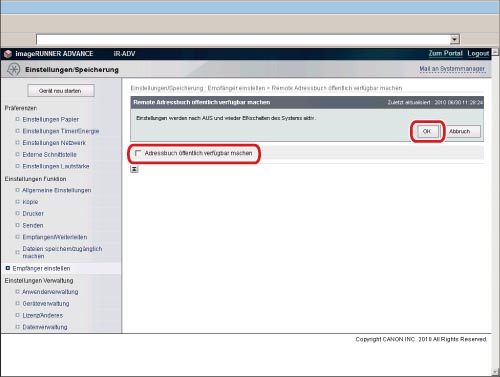Viewport: 500px width, 377px height.
Task: Tick the Adressbuch öffentlich verfügbar machen checkbox
Action: click(138, 153)
